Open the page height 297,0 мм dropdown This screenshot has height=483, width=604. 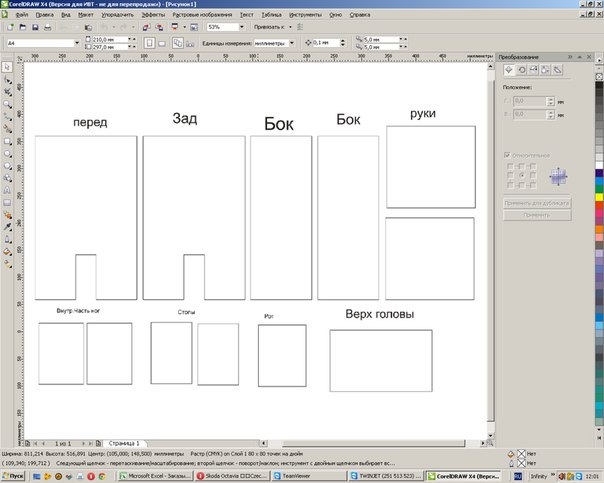(130, 47)
